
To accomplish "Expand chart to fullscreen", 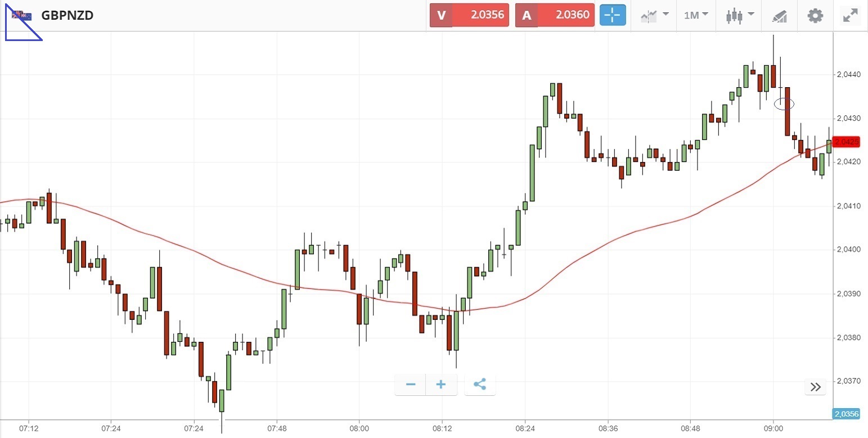I will point(849,15).
